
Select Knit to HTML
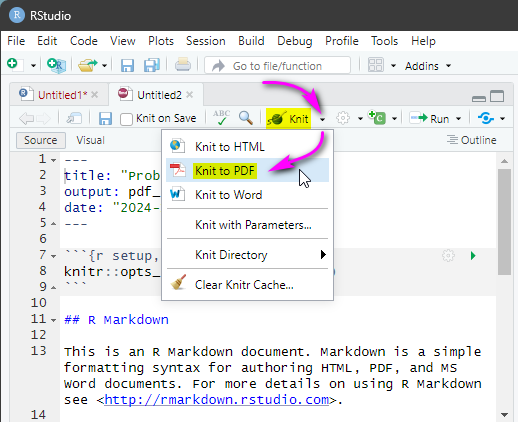click(247, 146)
